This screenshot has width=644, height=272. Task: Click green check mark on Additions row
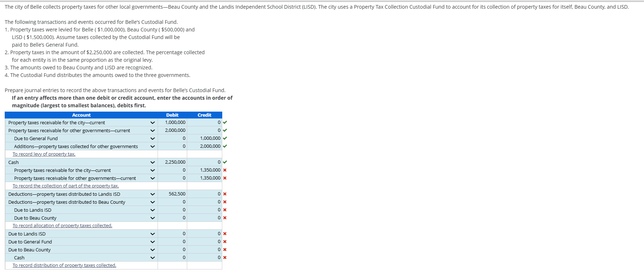225,146
